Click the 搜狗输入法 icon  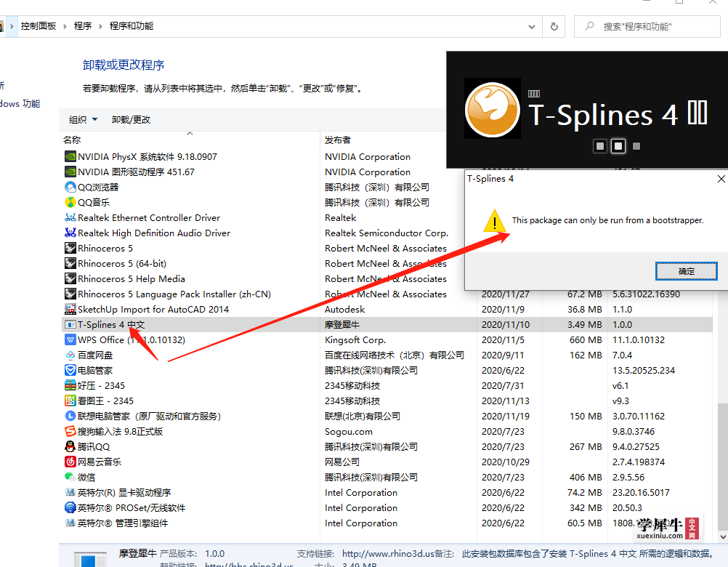click(x=70, y=431)
